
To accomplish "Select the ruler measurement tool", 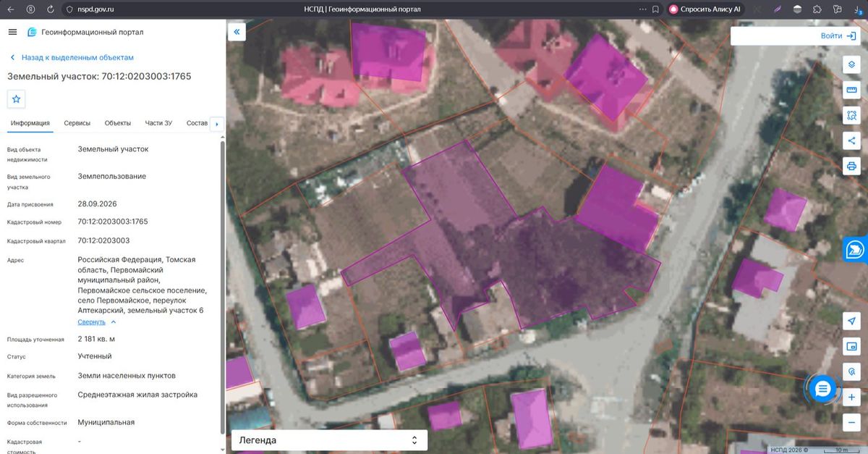I will (851, 90).
